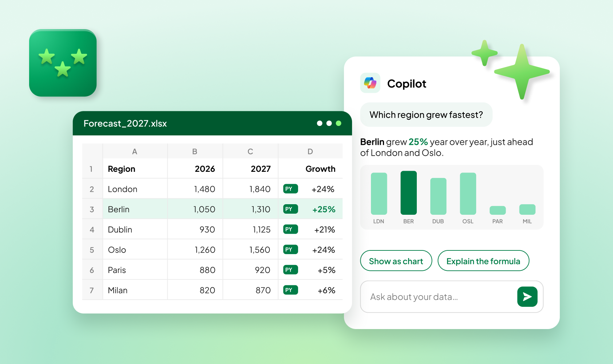Click the PY badge in Berlin row
The width and height of the screenshot is (613, 364).
click(x=290, y=209)
